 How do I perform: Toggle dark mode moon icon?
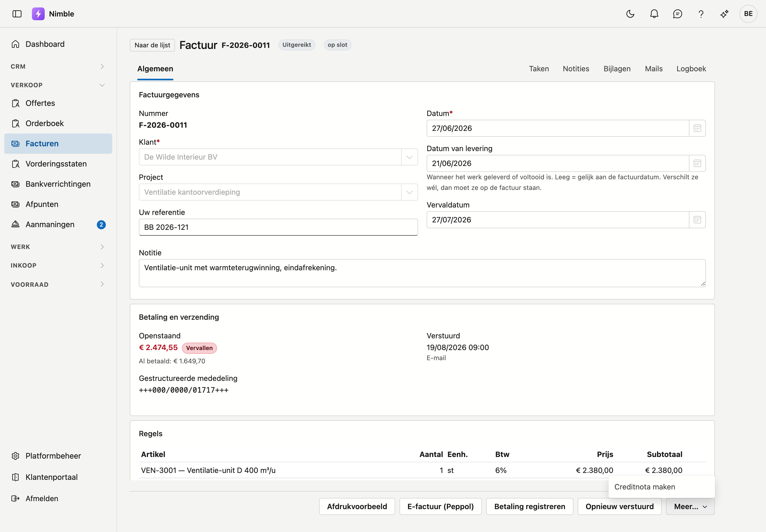pos(630,14)
